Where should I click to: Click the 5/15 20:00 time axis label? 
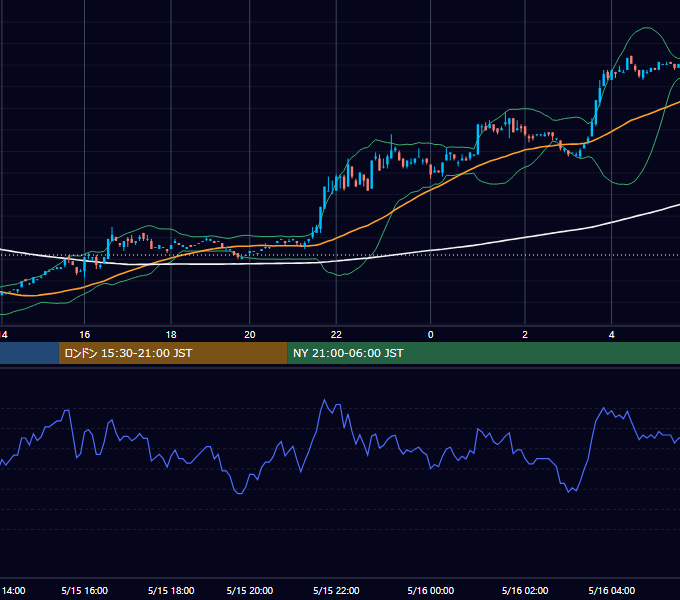[250, 590]
